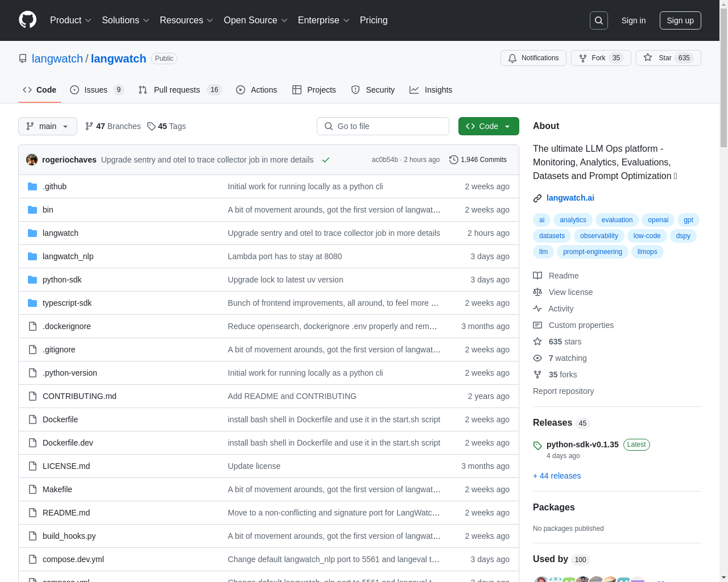Click the View license scale icon
This screenshot has height=582, width=728.
(x=537, y=292)
